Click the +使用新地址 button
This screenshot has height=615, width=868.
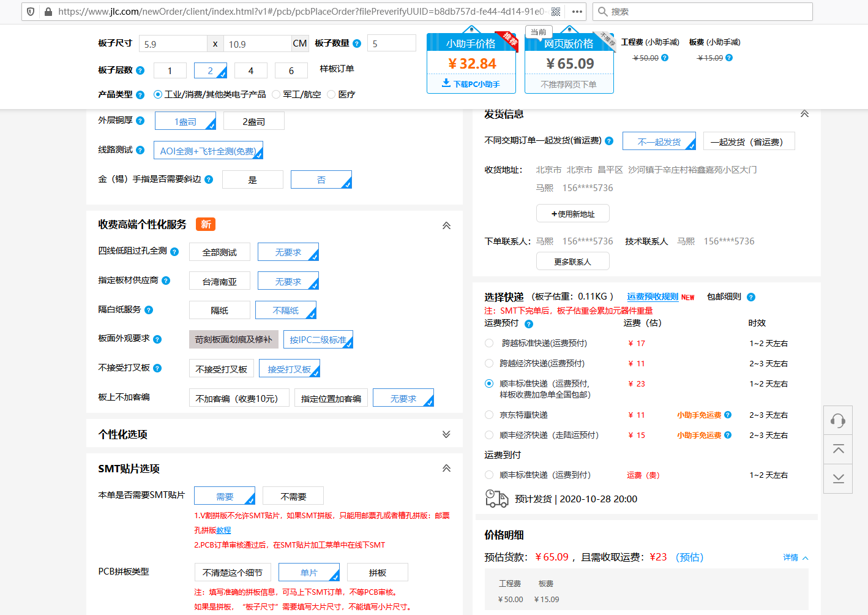(572, 213)
